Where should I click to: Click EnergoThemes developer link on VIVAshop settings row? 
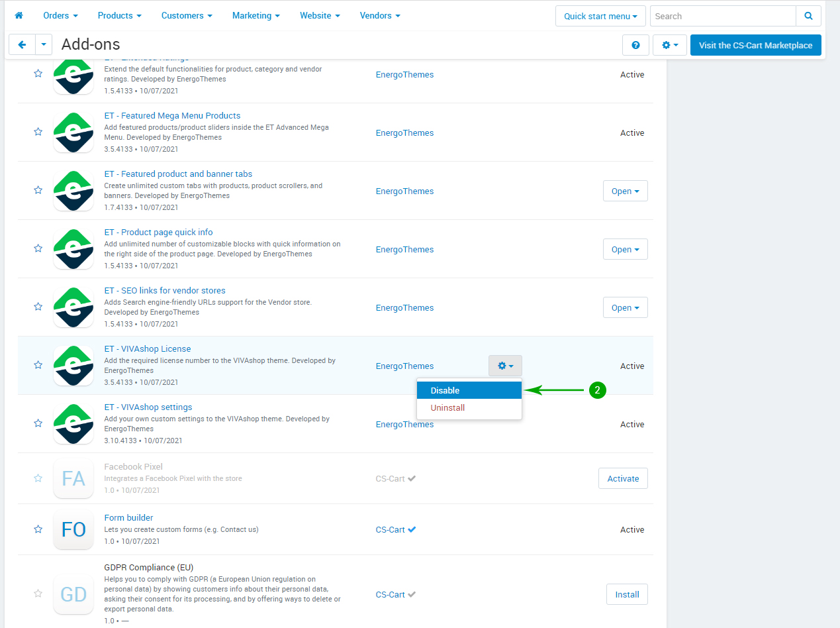[405, 425]
